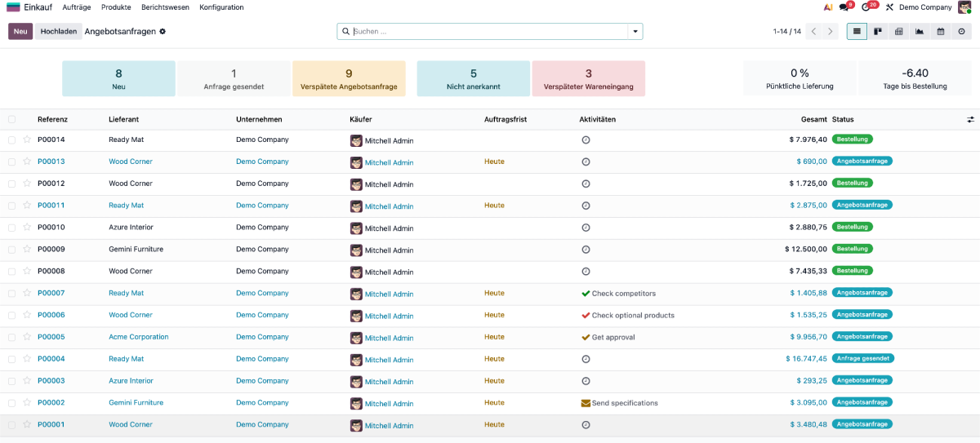980x443 pixels.
Task: Open the Angebotsanfragen gear actions menu
Action: (x=163, y=31)
